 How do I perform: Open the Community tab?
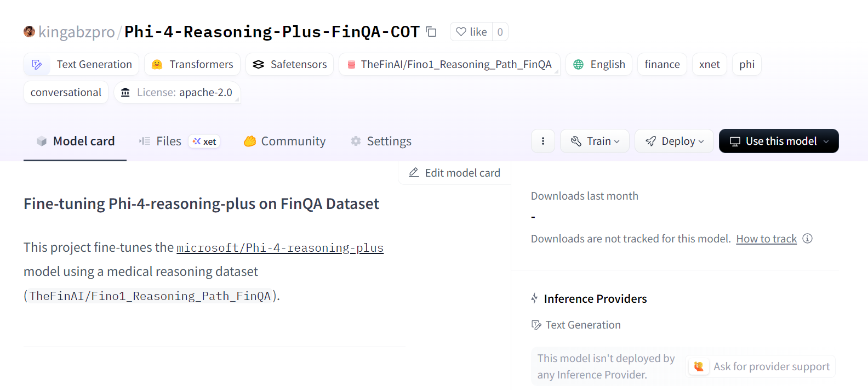pos(285,141)
